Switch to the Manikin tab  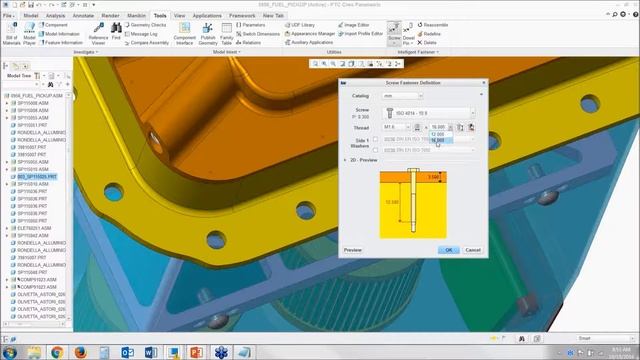click(x=136, y=16)
